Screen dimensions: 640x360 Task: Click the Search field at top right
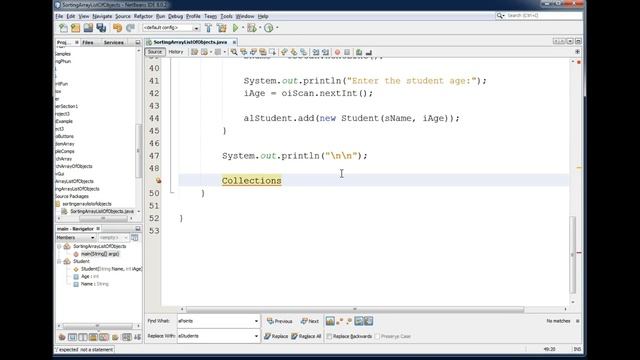[540, 16]
